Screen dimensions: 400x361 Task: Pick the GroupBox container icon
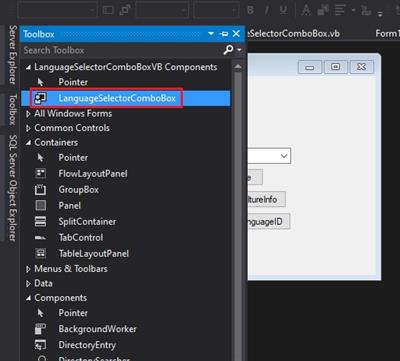pyautogui.click(x=41, y=190)
